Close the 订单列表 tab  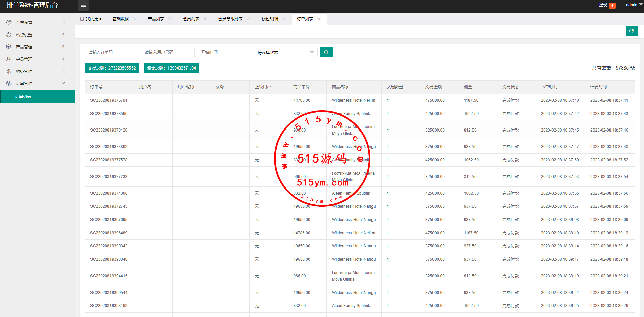coord(319,19)
